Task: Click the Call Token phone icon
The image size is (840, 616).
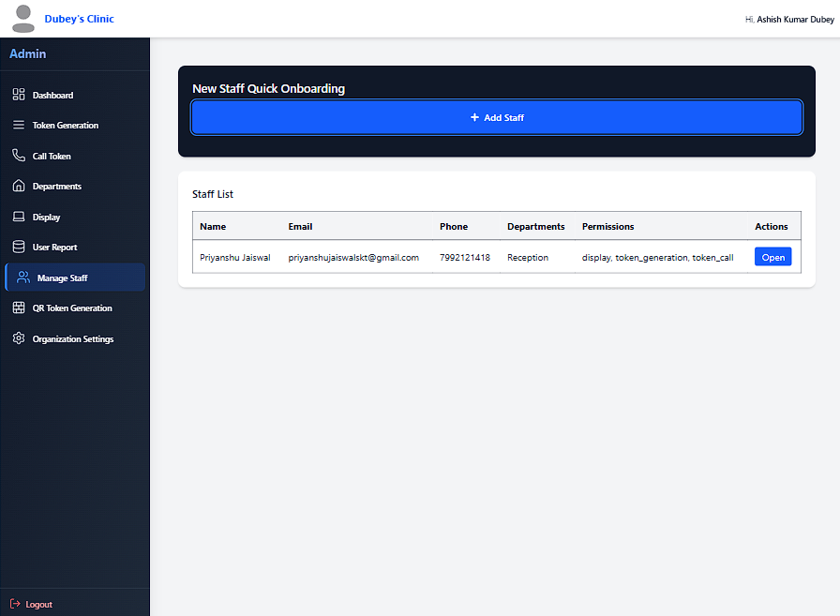Action: pyautogui.click(x=20, y=156)
